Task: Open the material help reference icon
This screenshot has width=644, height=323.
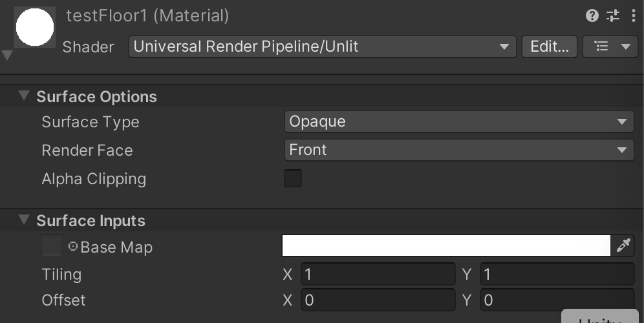Action: point(592,16)
